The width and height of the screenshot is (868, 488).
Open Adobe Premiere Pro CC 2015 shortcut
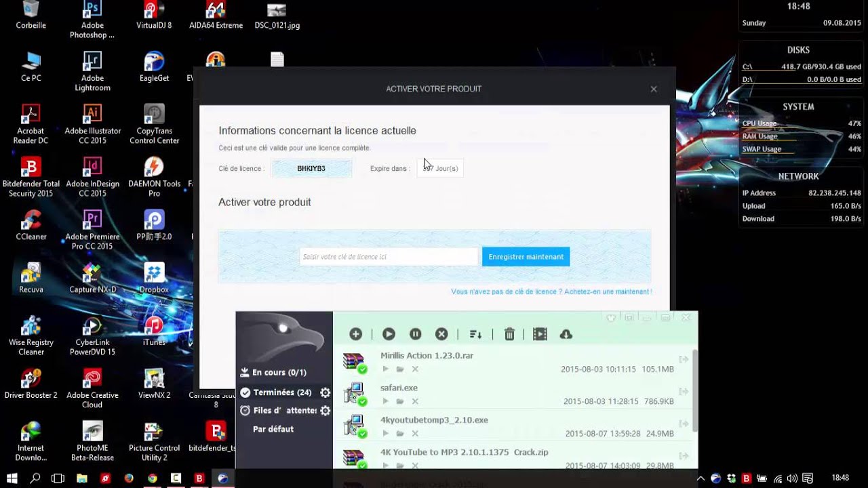pos(92,230)
